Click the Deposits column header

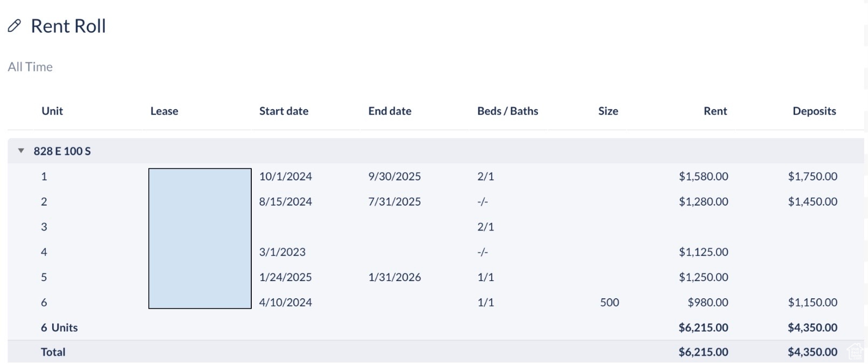(x=814, y=111)
